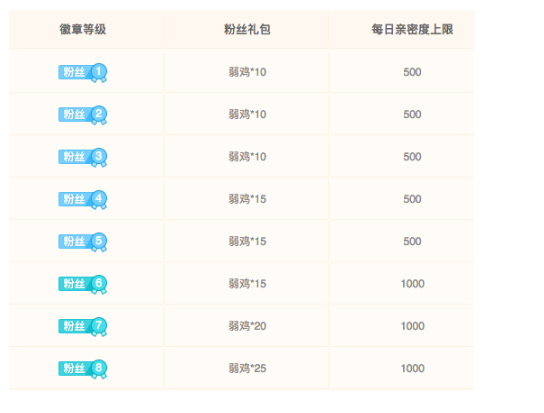Click the 每日亲密度上限 column header

click(x=412, y=30)
